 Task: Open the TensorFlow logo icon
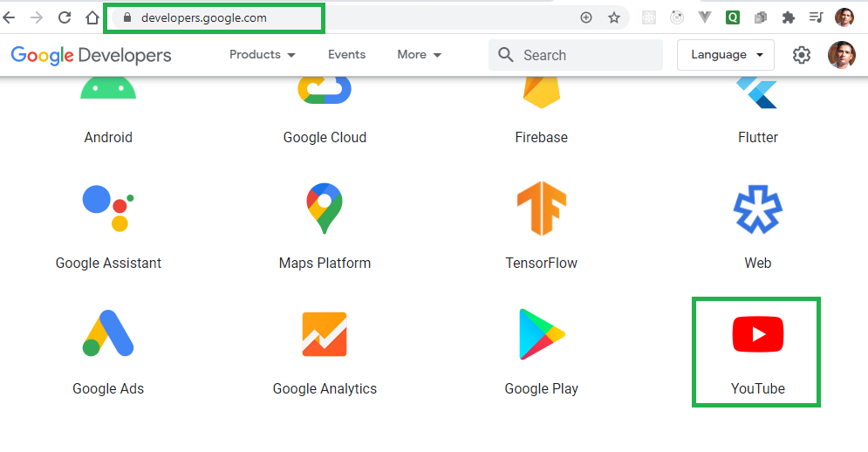click(542, 209)
